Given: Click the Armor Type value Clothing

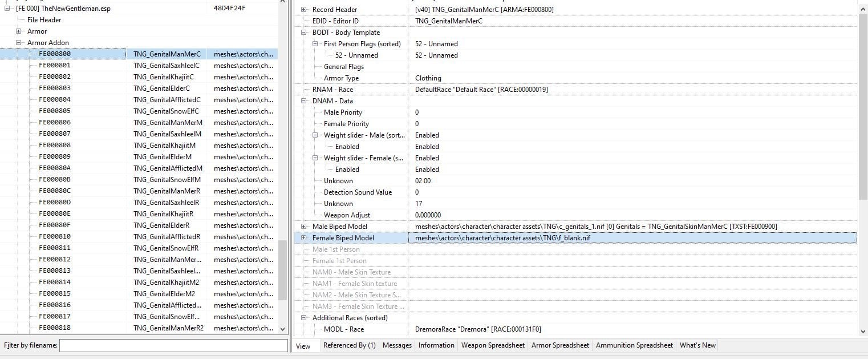Looking at the screenshot, I should pyautogui.click(x=428, y=78).
